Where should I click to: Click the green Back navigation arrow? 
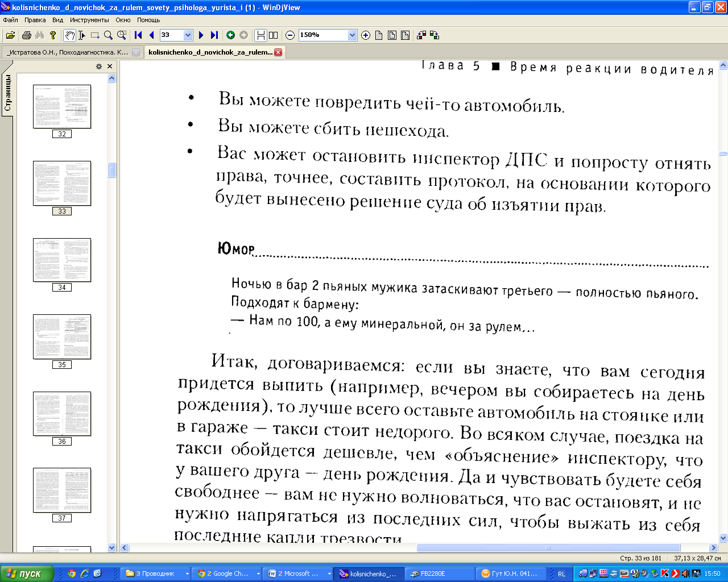pyautogui.click(x=230, y=35)
